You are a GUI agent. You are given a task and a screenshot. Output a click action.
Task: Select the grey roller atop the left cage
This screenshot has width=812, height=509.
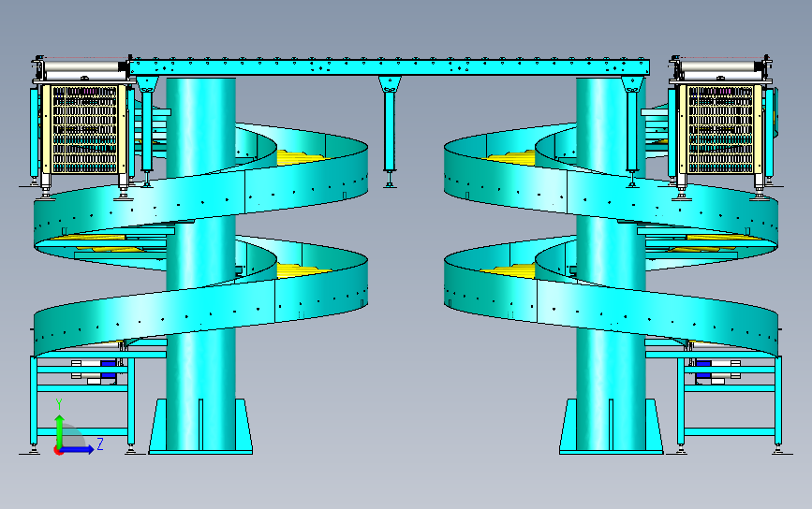click(82, 67)
